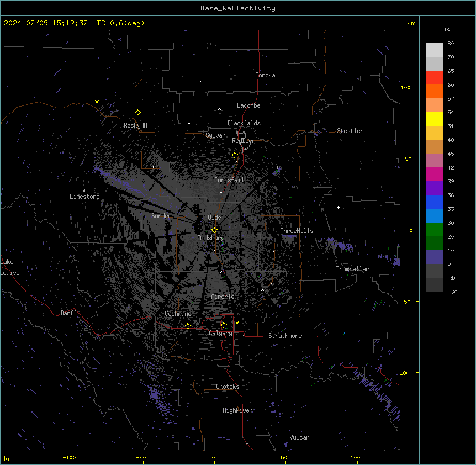Pick the slate purple 0-10 dBZ legend swatch
476x465 pixels.
pos(434,257)
